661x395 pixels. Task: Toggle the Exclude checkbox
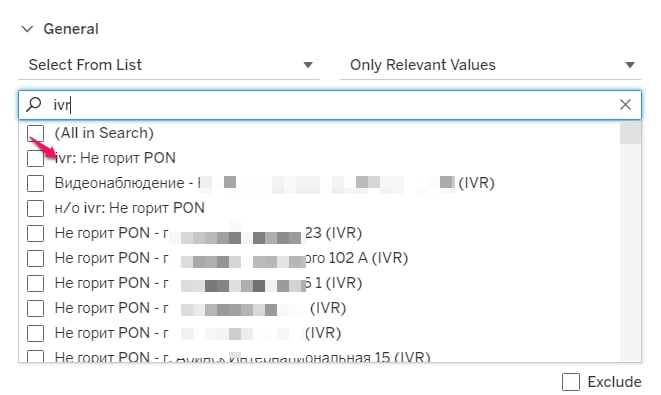571,382
